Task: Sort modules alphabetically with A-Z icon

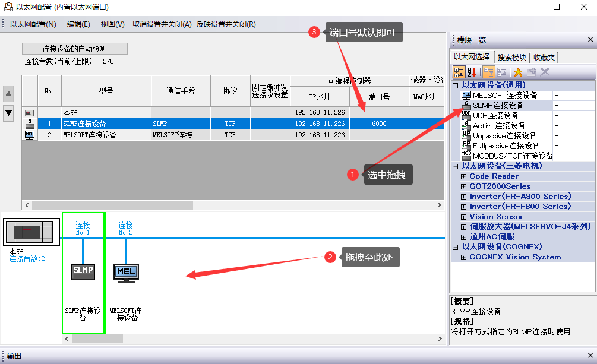Action: (472, 72)
